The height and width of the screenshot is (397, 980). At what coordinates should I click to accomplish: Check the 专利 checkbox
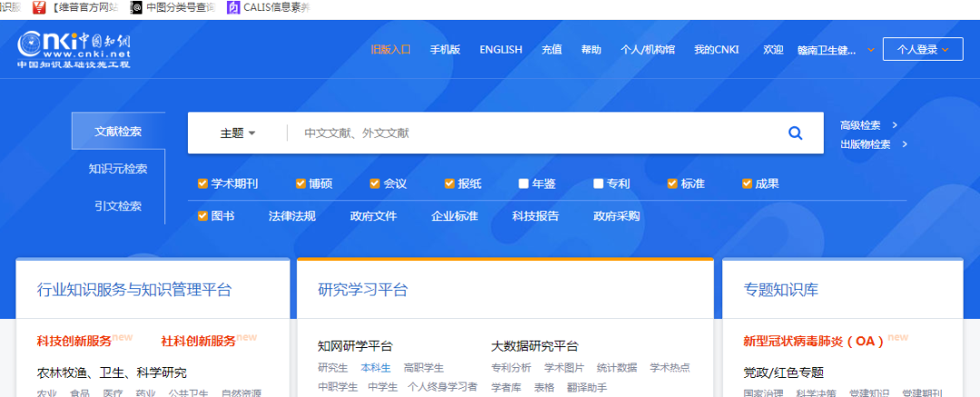pyautogui.click(x=598, y=183)
